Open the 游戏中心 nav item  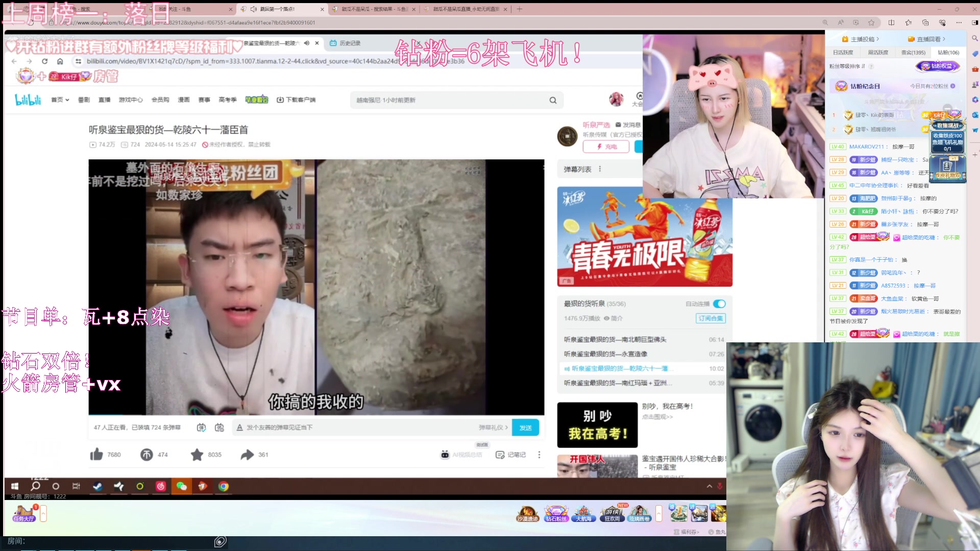(x=131, y=100)
